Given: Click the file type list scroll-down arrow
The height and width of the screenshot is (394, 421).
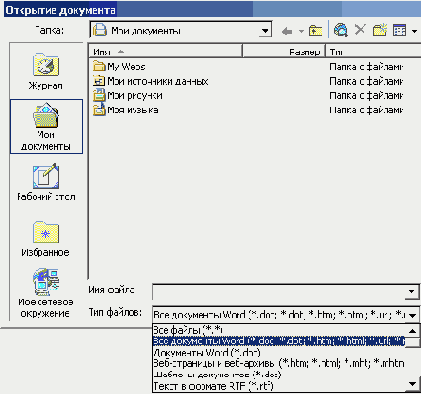Looking at the screenshot, I should coord(413,384).
